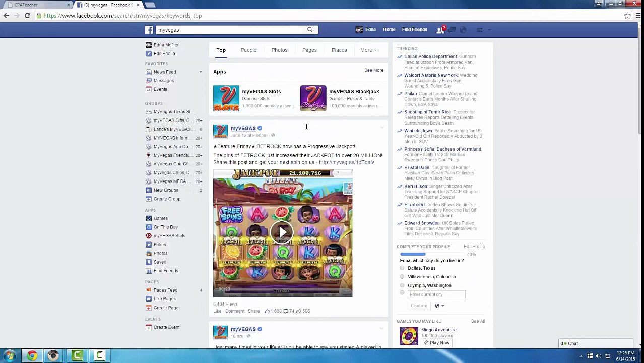Open On This Day app
The height and width of the screenshot is (363, 644).
pyautogui.click(x=165, y=227)
